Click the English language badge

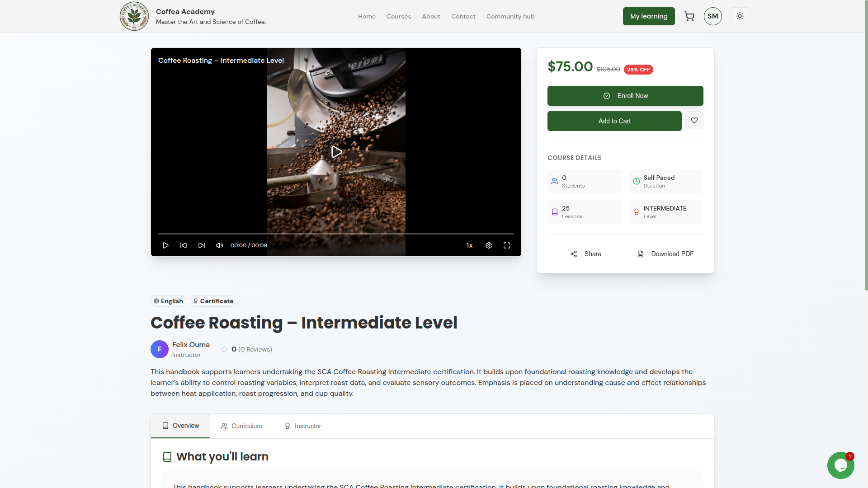tap(168, 301)
